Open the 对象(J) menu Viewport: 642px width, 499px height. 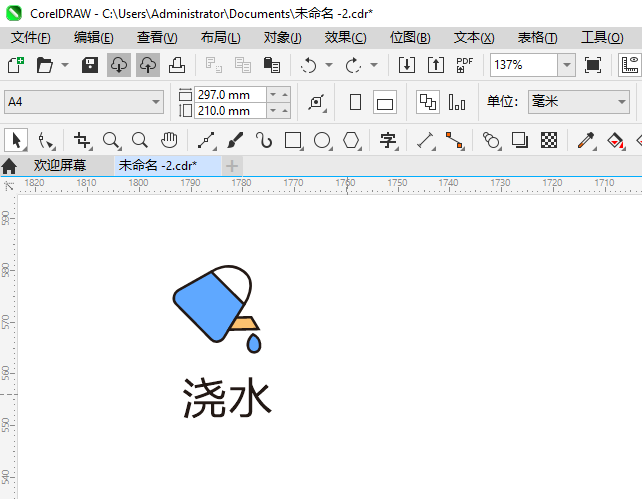point(283,38)
